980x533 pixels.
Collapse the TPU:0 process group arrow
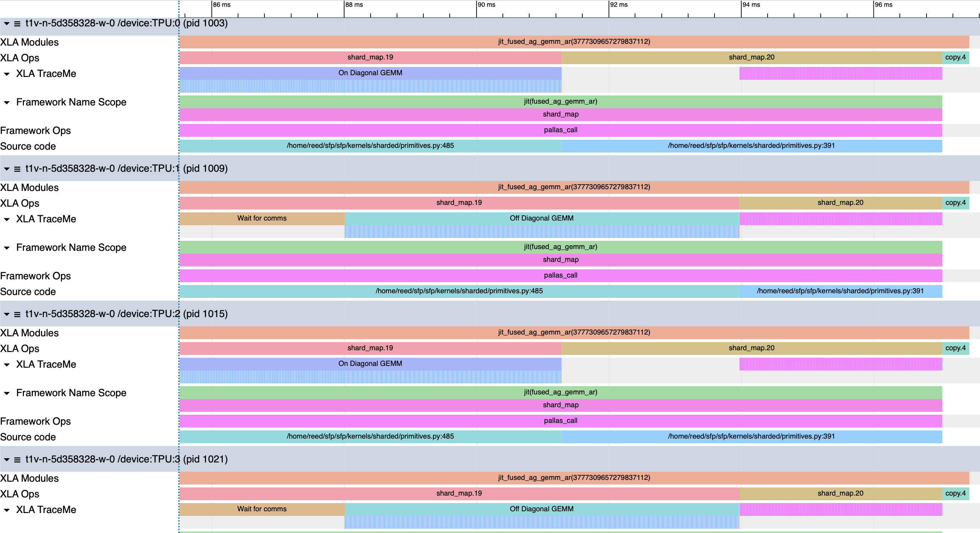coord(6,24)
